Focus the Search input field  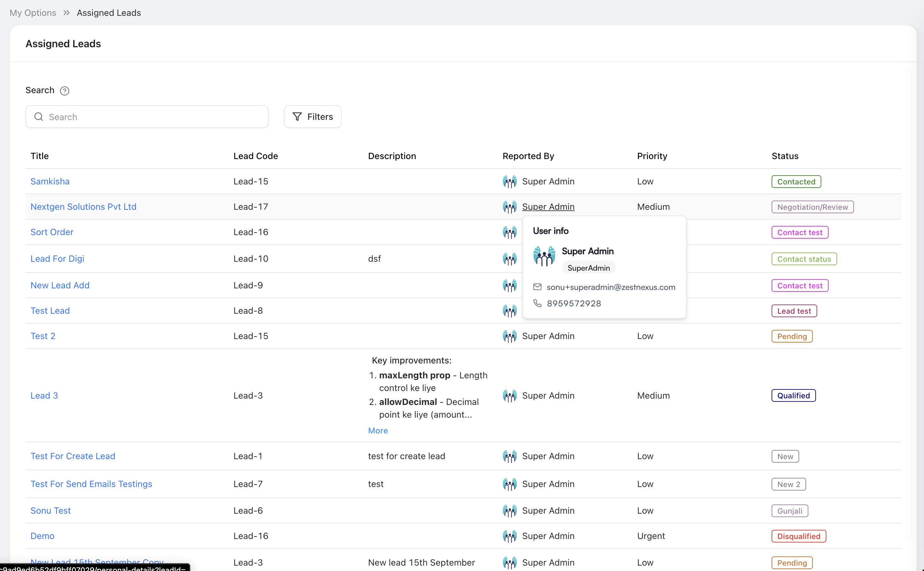[147, 117]
